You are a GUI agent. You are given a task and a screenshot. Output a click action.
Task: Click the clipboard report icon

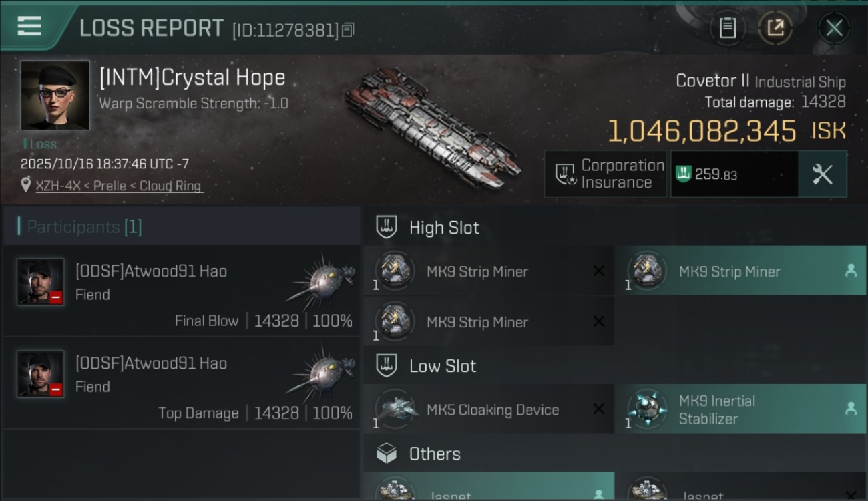pos(727,28)
